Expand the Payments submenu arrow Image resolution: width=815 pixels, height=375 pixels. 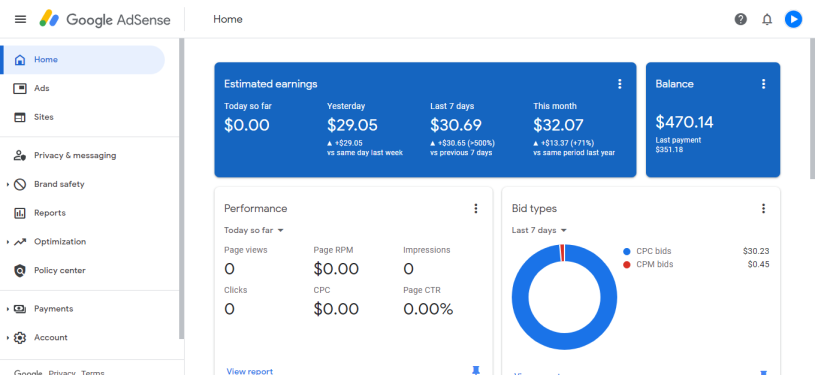pyautogui.click(x=8, y=309)
